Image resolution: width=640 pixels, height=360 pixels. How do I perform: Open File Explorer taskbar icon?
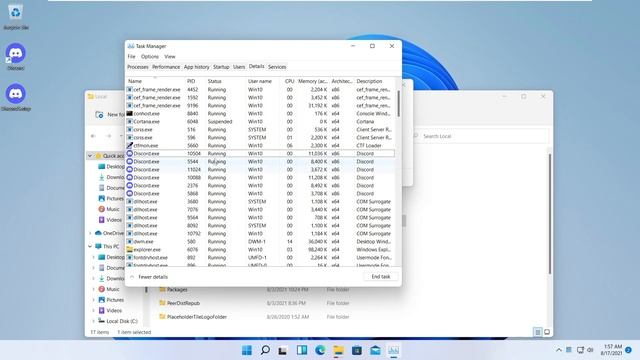tap(338, 350)
